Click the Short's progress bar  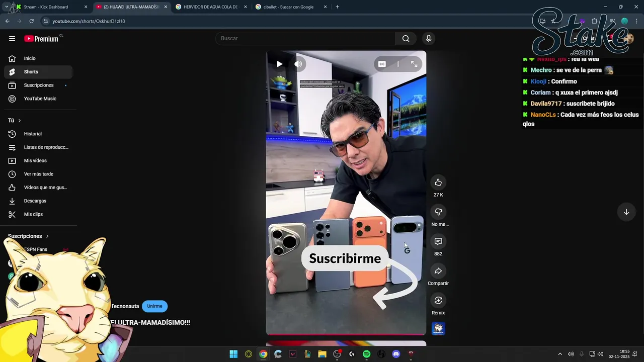tap(346, 334)
